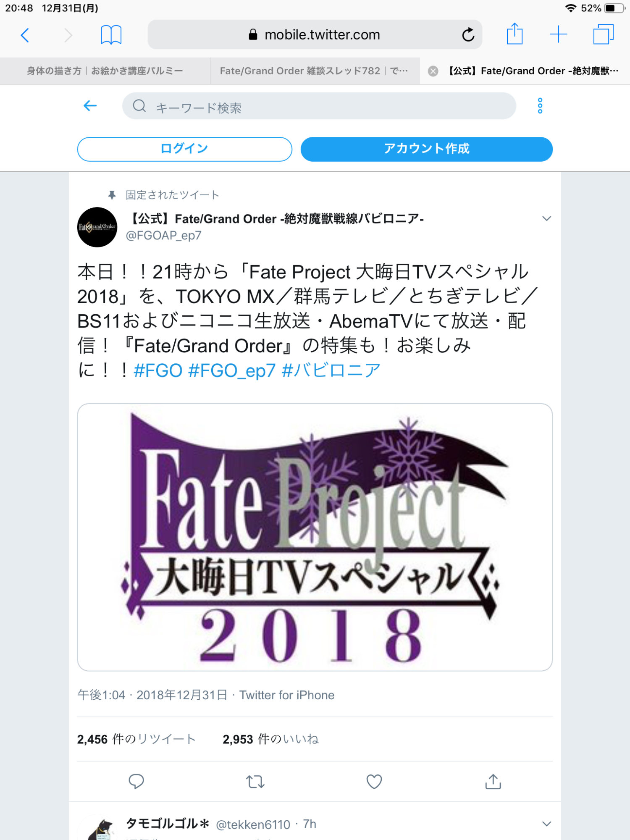Open Safari share sheet icon

click(514, 34)
